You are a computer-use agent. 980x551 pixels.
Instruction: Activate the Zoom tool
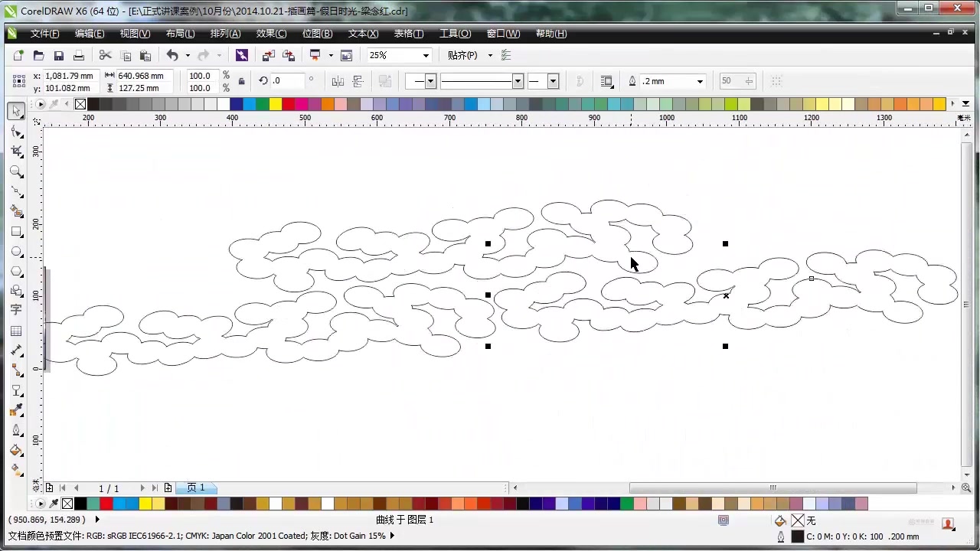(17, 171)
